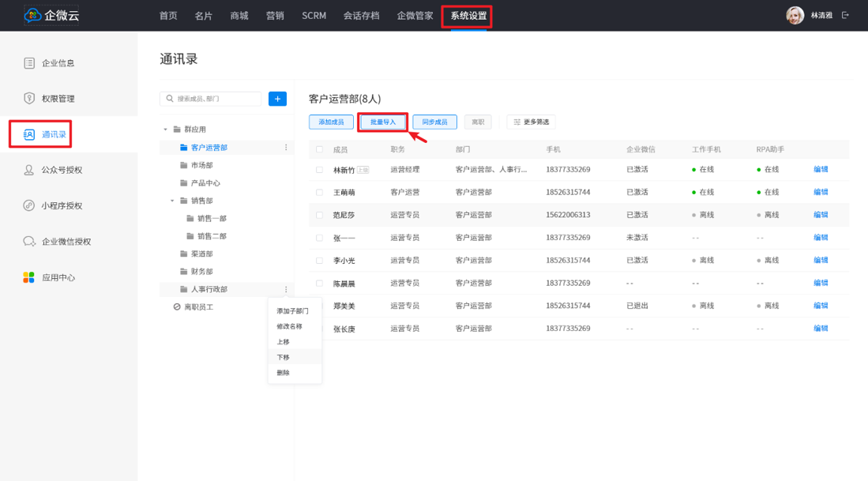Image resolution: width=868 pixels, height=481 pixels.
Task: Select 系统设置 in top navigation
Action: 468,16
